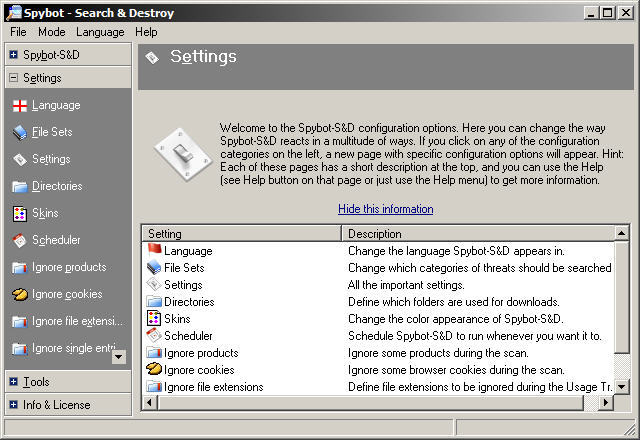Open the Directories sidebar link
The height and width of the screenshot is (440, 640).
pyautogui.click(x=57, y=186)
